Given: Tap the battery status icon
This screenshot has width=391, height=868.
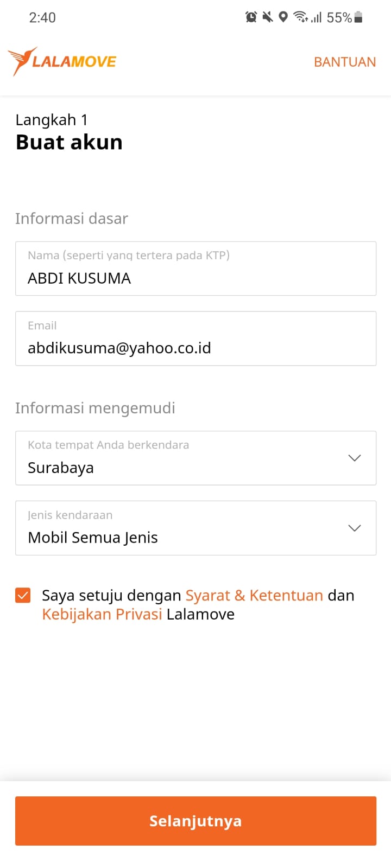Looking at the screenshot, I should tap(358, 17).
